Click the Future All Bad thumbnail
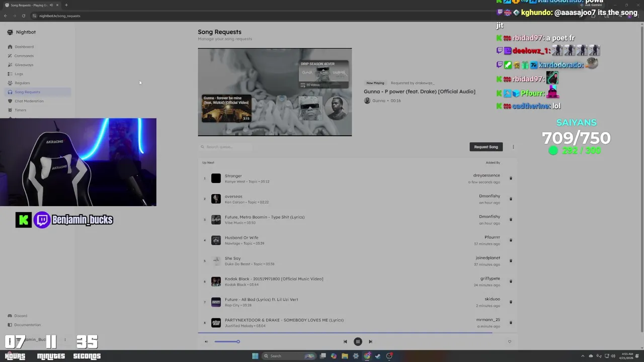Viewport: 644px width, 362px height. pyautogui.click(x=216, y=302)
